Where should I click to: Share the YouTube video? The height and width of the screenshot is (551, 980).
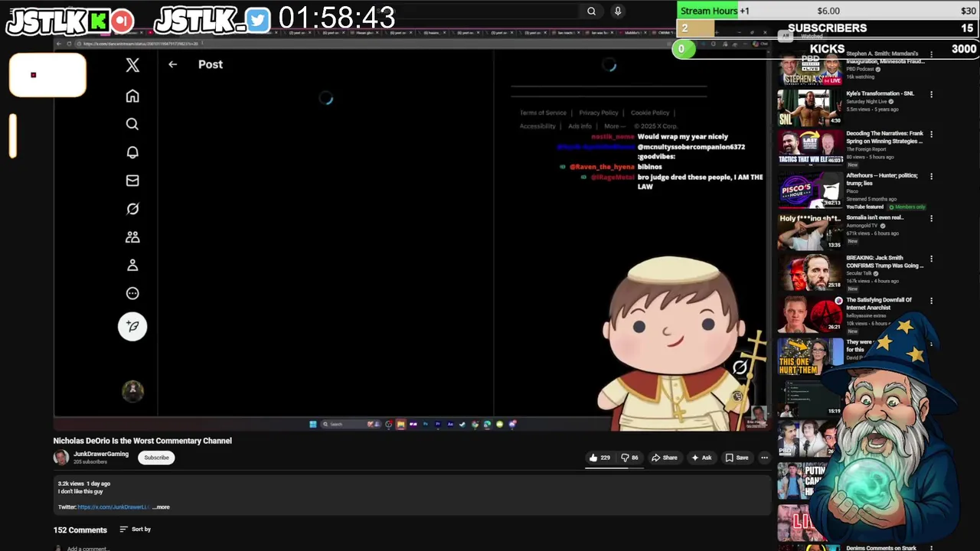(x=664, y=458)
